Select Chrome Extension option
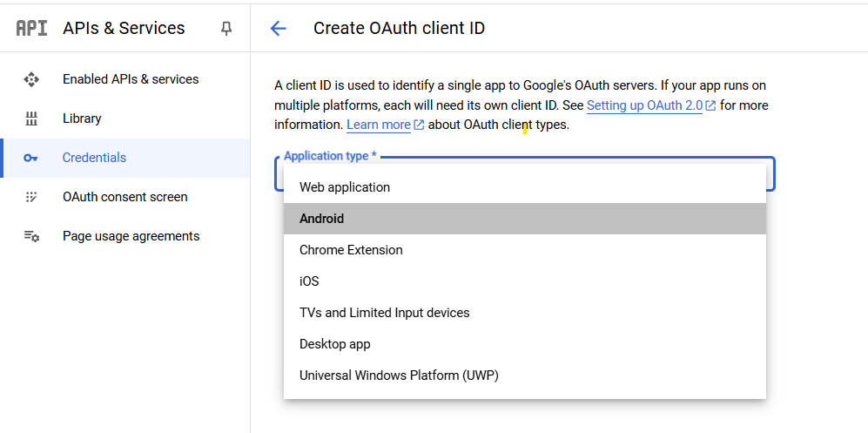The height and width of the screenshot is (433, 868). [x=351, y=250]
